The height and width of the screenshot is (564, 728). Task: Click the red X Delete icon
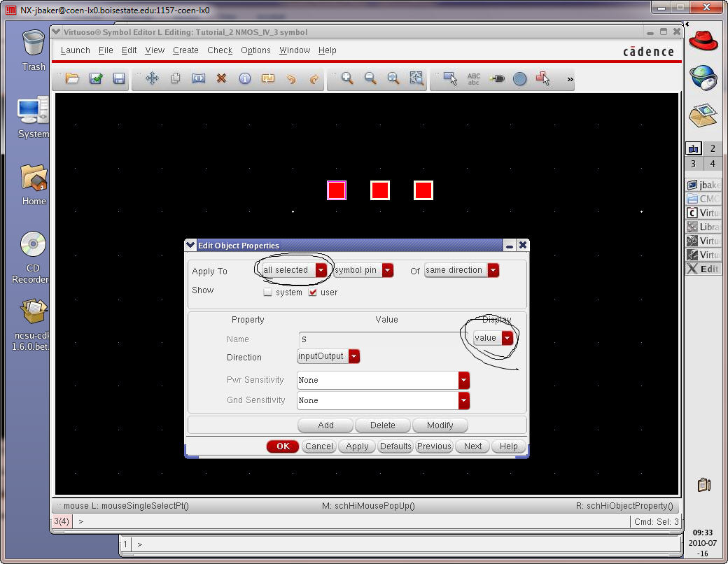pyautogui.click(x=221, y=79)
